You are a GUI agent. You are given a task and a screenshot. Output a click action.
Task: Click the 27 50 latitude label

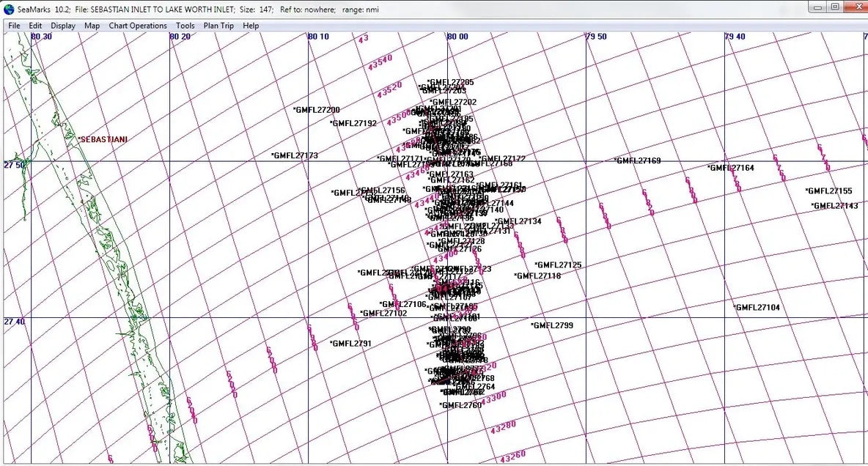tap(15, 165)
